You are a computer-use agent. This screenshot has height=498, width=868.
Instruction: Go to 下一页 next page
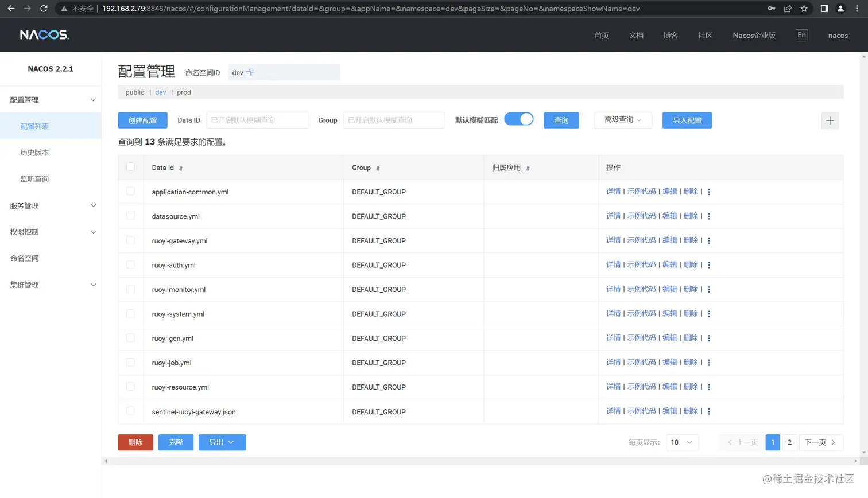(821, 442)
